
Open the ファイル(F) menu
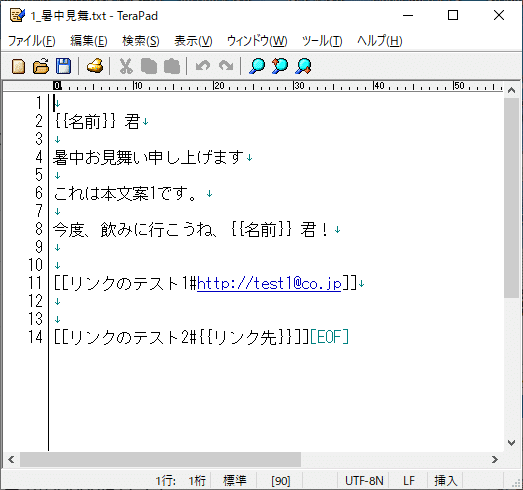[x=31, y=41]
